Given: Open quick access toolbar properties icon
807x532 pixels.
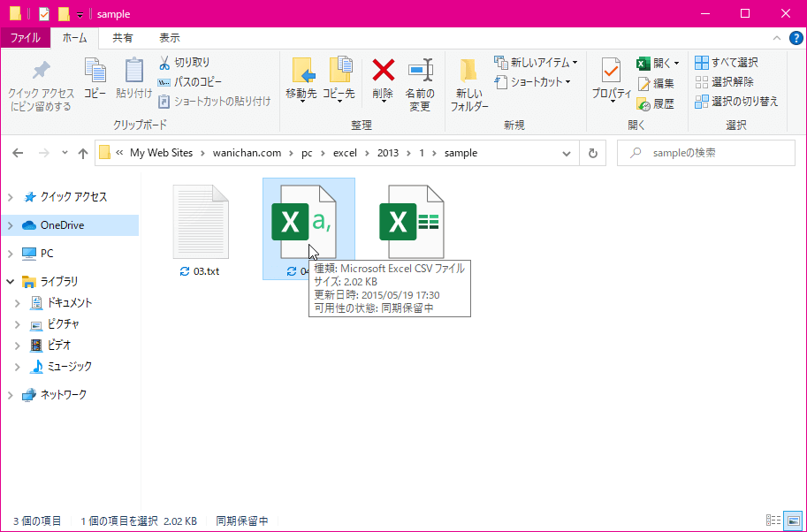Looking at the screenshot, I should [x=44, y=14].
